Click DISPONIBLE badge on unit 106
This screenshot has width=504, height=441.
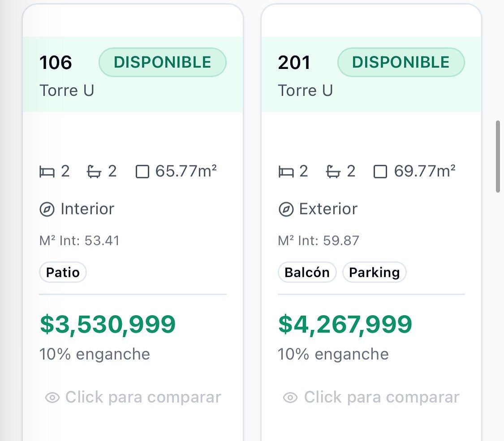[x=162, y=62]
